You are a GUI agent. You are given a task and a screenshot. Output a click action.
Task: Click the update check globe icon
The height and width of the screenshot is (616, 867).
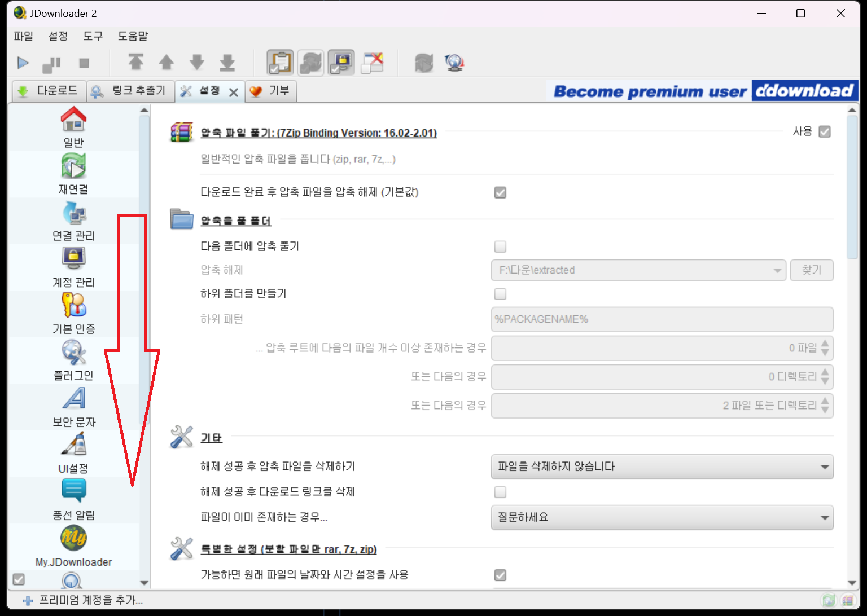(x=454, y=63)
